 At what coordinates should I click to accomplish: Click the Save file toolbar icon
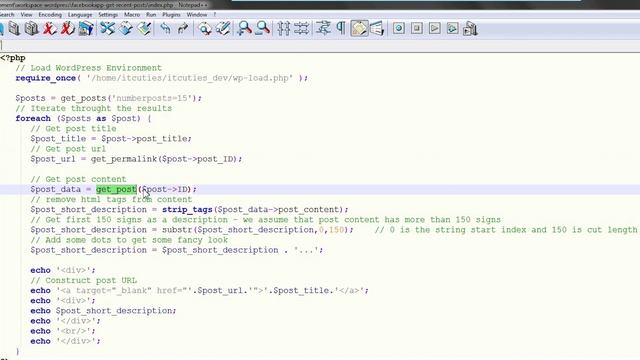click(x=14, y=29)
